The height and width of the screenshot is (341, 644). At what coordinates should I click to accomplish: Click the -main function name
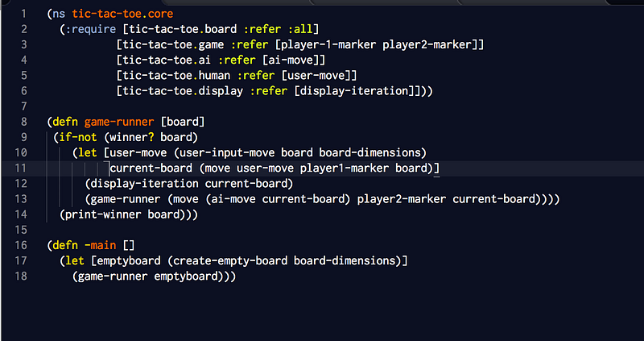point(100,246)
